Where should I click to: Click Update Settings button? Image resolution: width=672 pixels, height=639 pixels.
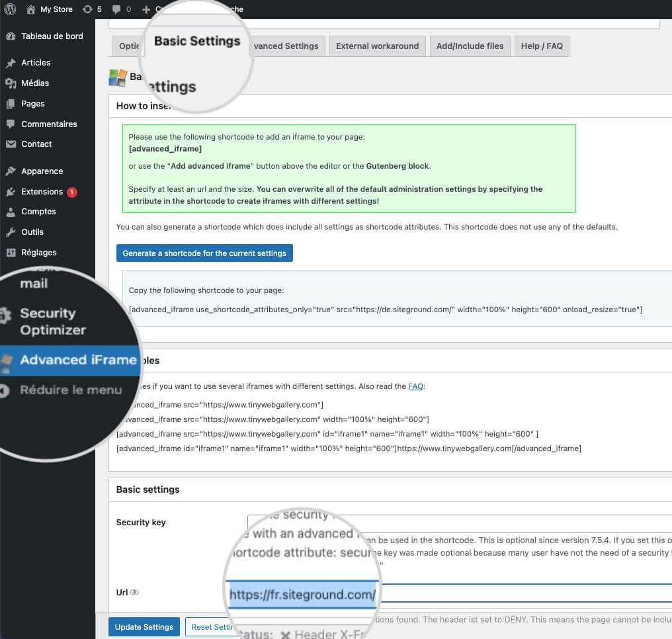click(x=144, y=627)
